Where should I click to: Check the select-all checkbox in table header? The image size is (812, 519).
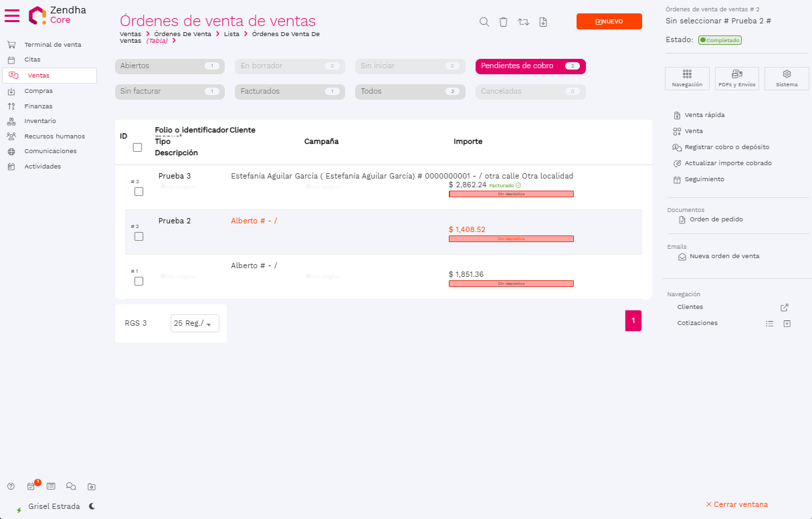tap(137, 148)
